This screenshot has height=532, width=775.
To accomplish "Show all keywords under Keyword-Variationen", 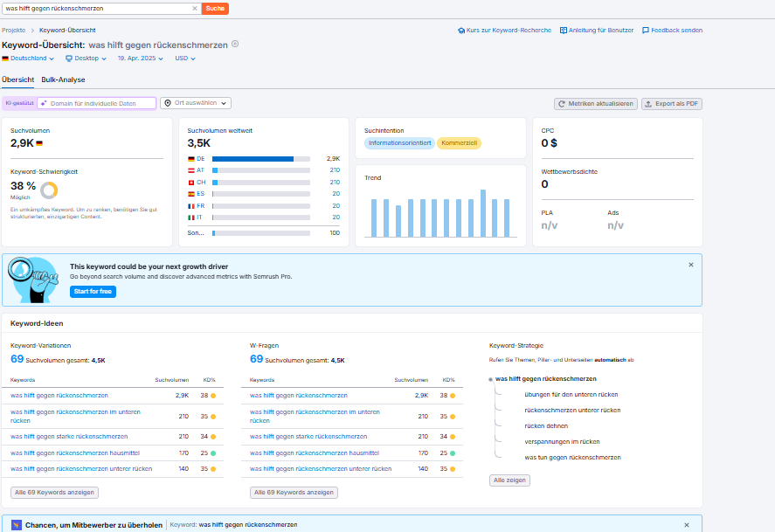I will tap(54, 493).
